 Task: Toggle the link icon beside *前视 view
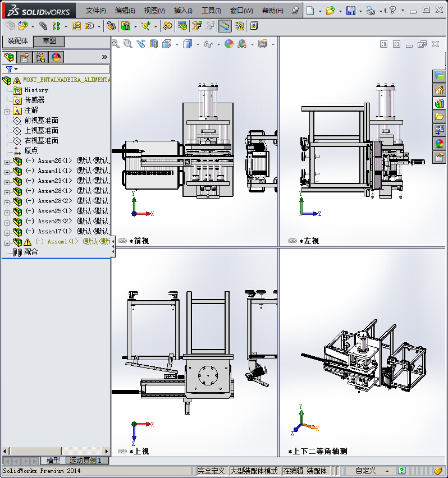pyautogui.click(x=122, y=241)
